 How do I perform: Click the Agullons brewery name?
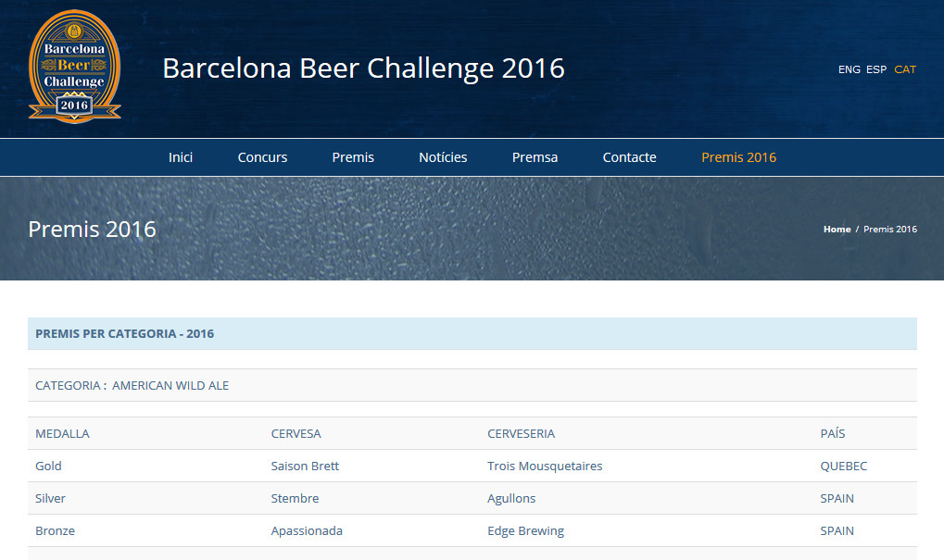click(x=511, y=498)
